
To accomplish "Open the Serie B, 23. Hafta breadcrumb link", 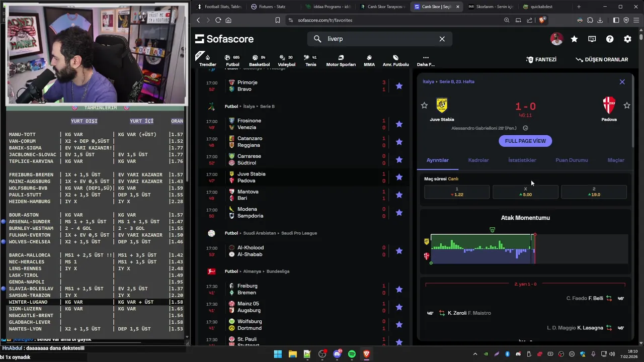I will (456, 81).
